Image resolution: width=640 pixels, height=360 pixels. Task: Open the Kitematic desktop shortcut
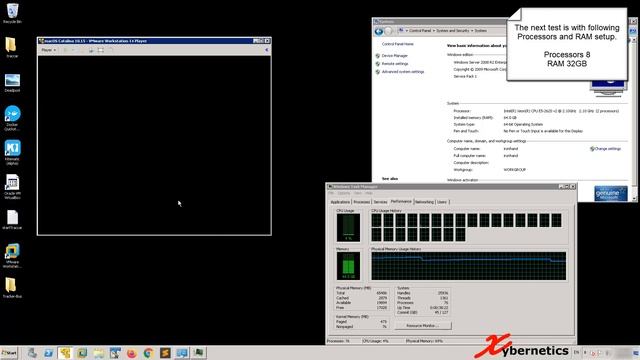point(12,152)
